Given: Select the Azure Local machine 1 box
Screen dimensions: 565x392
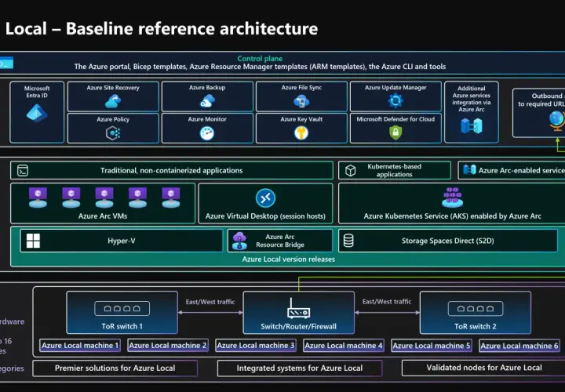Looking at the screenshot, I should pyautogui.click(x=79, y=346).
